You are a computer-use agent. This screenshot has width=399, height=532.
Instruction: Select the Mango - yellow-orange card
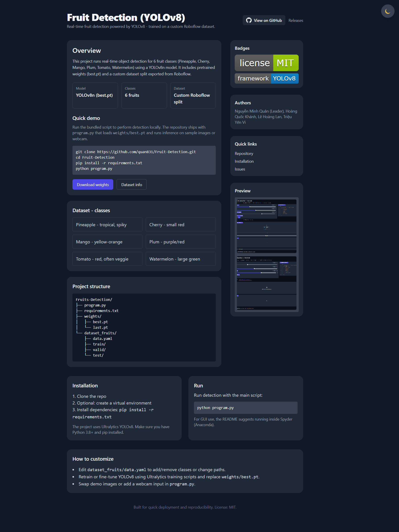tap(107, 242)
